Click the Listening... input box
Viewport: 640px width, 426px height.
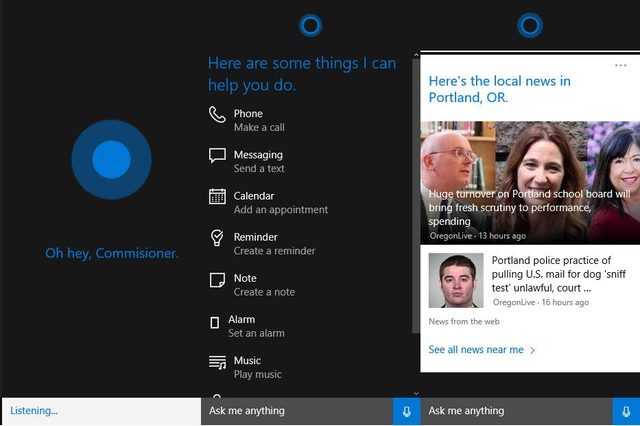pos(101,411)
